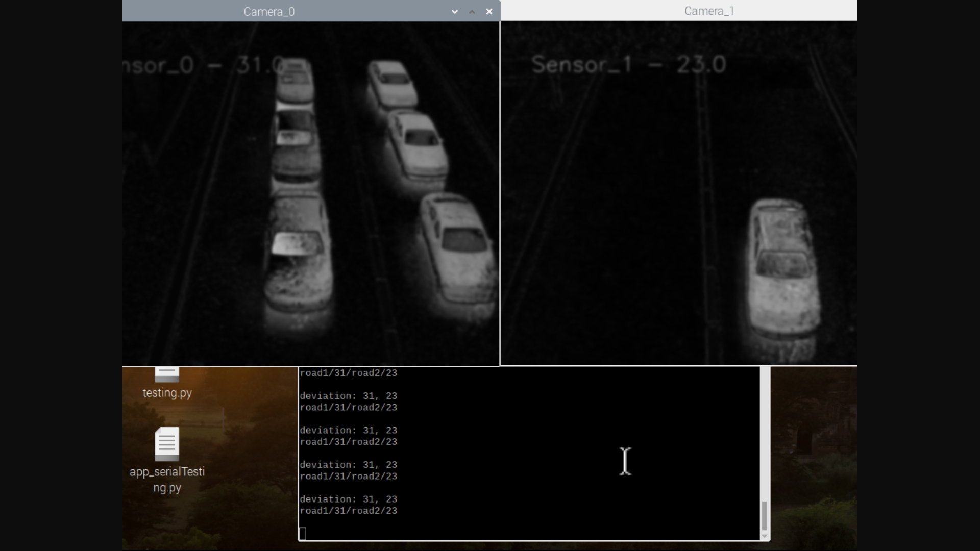The width and height of the screenshot is (980, 551).
Task: Click the last 'road1/31/road2/23' terminal line
Action: point(348,511)
